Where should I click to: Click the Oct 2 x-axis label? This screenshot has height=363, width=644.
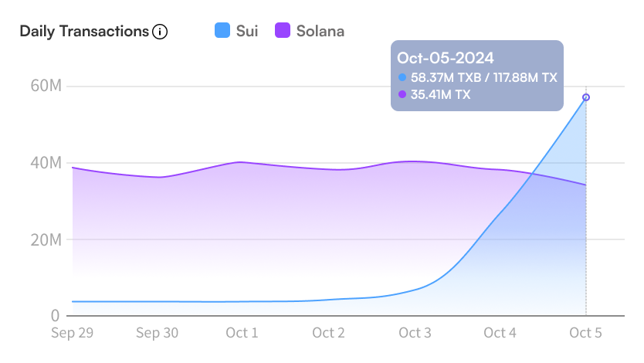pos(329,333)
